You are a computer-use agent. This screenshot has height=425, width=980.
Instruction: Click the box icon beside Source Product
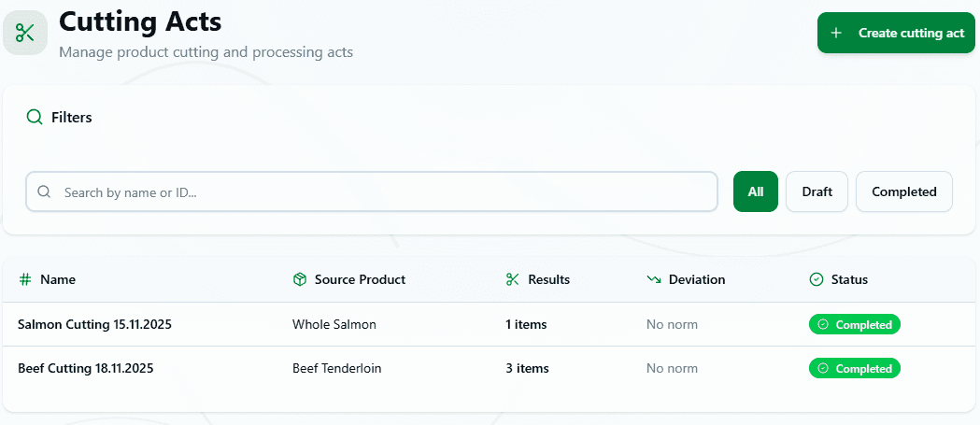[300, 279]
